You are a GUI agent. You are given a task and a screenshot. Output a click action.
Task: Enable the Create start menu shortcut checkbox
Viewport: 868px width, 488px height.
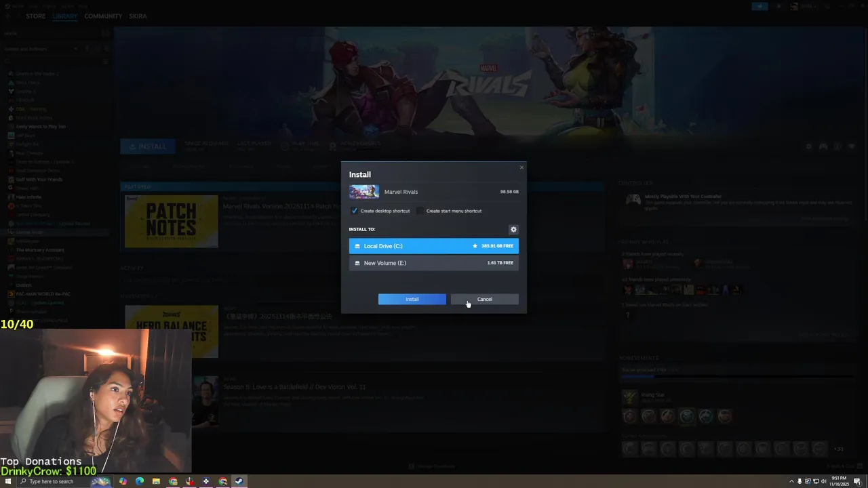(420, 211)
